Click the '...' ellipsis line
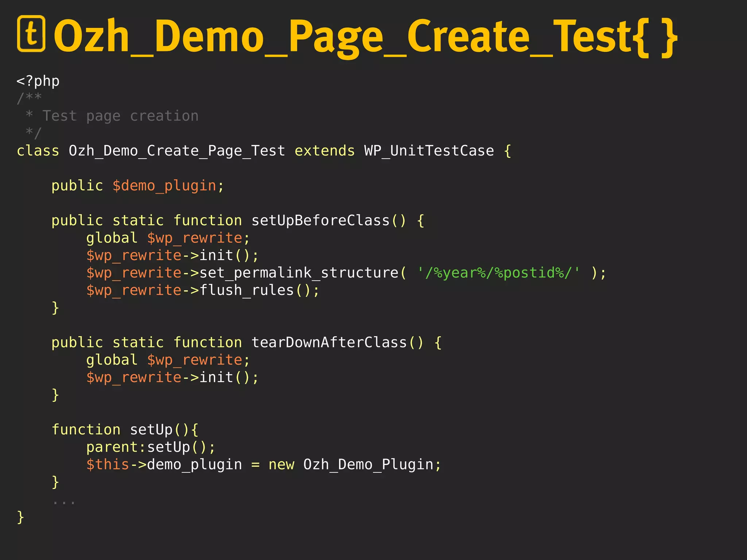This screenshot has height=560, width=747. (64, 503)
